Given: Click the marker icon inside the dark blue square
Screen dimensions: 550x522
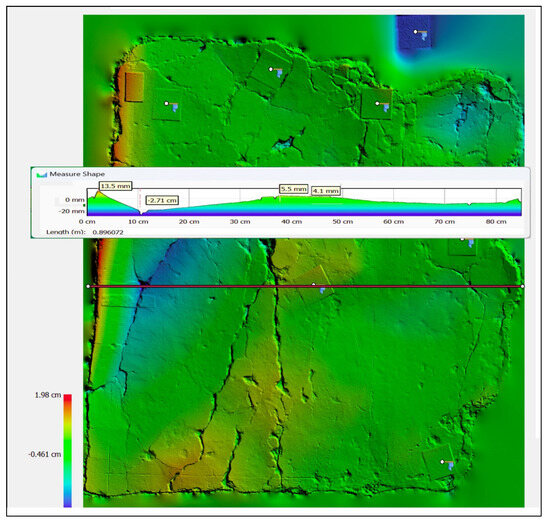Looking at the screenshot, I should point(421,34).
